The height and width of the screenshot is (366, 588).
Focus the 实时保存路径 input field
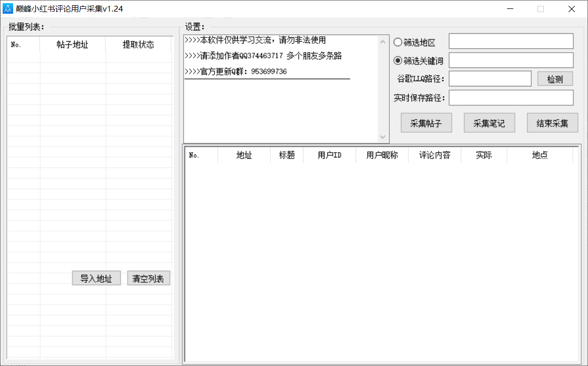point(511,98)
